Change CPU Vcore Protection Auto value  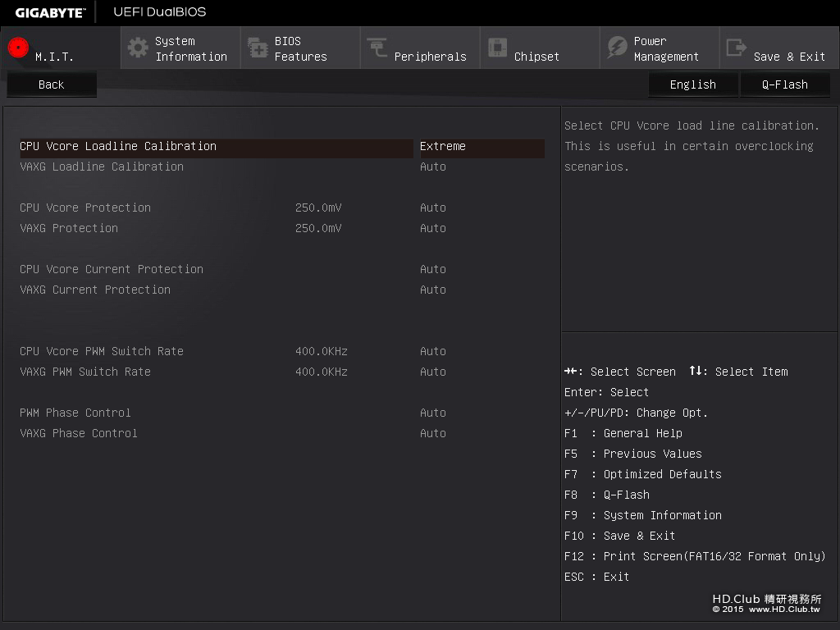433,208
